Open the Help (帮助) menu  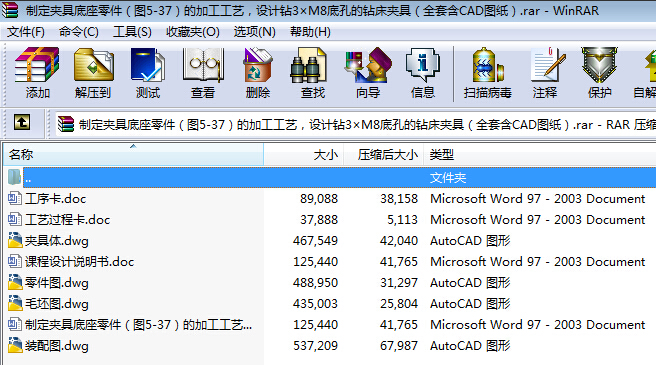[310, 32]
